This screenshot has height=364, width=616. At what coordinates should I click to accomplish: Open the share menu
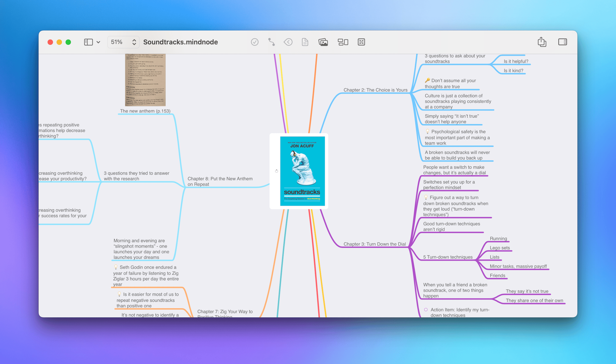coord(542,42)
